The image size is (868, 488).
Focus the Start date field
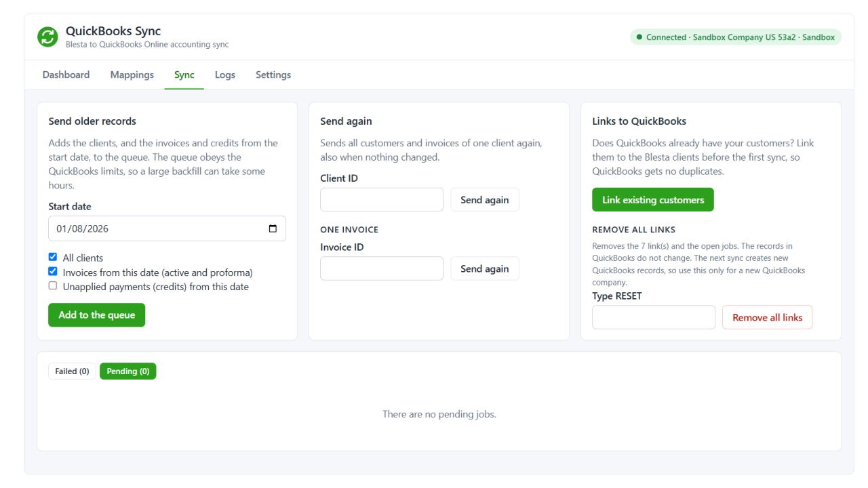point(167,228)
